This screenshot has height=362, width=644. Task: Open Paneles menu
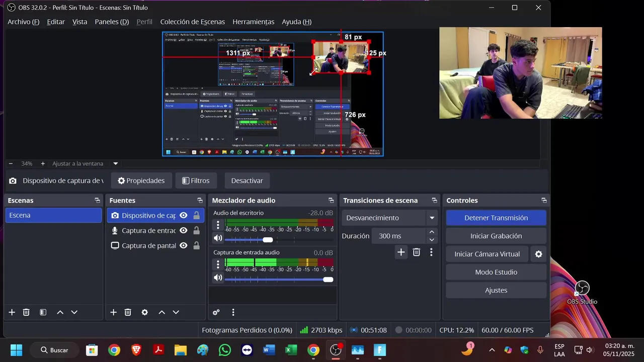coord(112,22)
